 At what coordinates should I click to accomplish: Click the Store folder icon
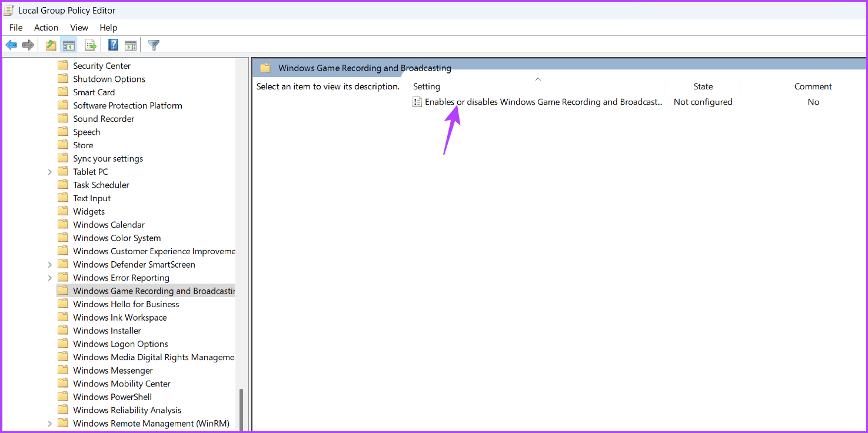coord(63,145)
